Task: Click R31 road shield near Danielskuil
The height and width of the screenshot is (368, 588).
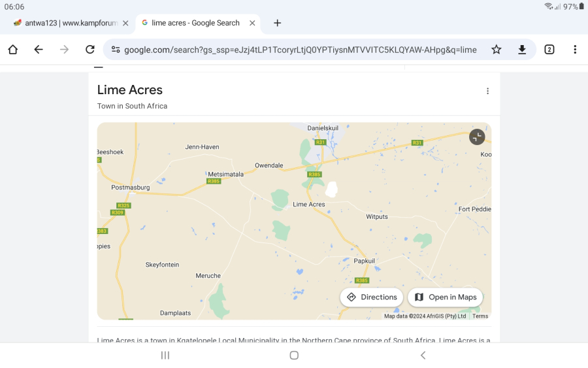Action: point(320,142)
